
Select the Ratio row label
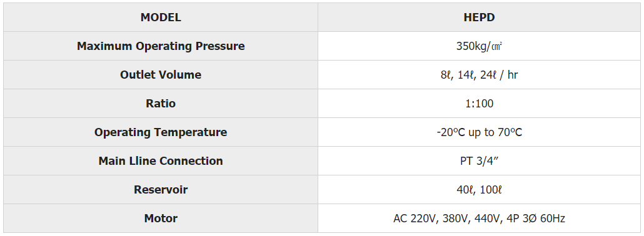[x=161, y=104]
